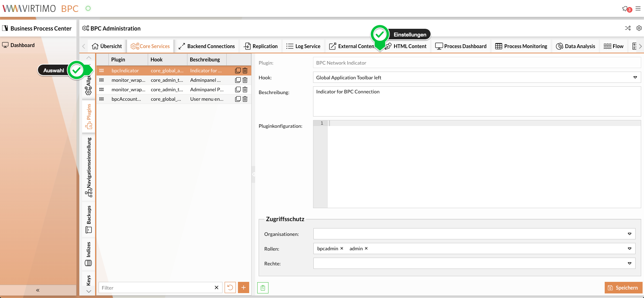Select the Navigationseinstellung vertical tab
The width and height of the screenshot is (644, 298).
click(88, 167)
